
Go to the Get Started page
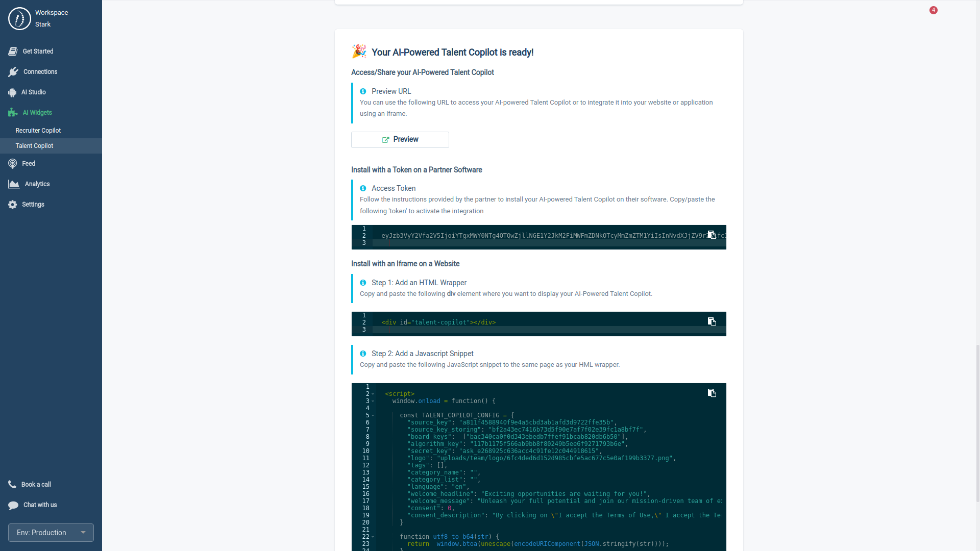click(37, 51)
